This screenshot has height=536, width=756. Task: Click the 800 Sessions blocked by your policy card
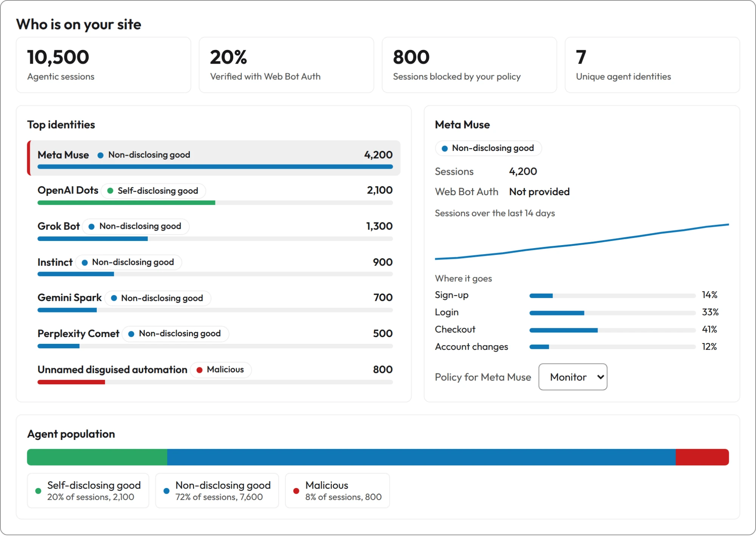click(x=469, y=65)
